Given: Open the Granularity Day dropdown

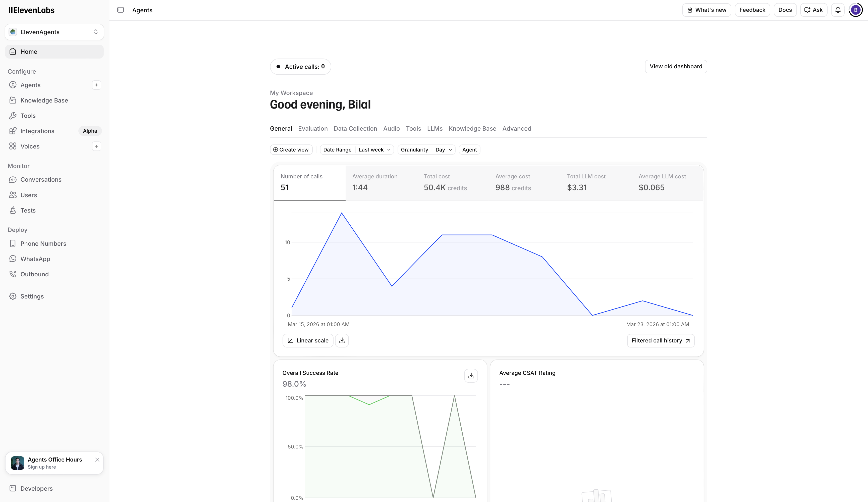Looking at the screenshot, I should coord(443,149).
